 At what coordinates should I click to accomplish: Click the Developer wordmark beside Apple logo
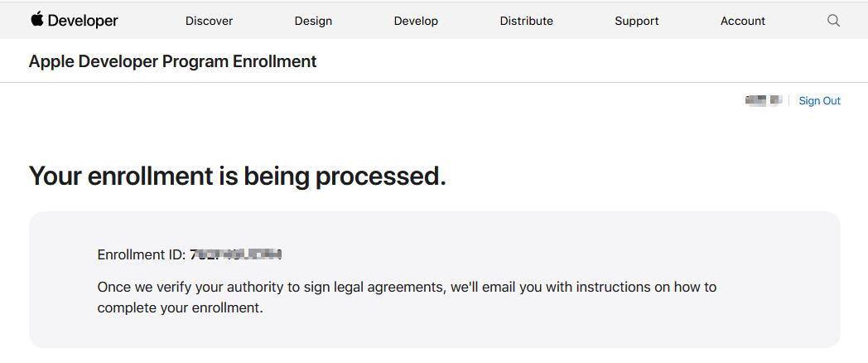click(83, 21)
